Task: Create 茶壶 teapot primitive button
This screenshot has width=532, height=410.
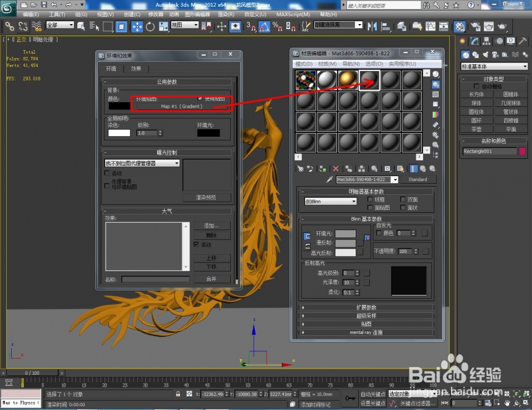Action: (x=476, y=129)
